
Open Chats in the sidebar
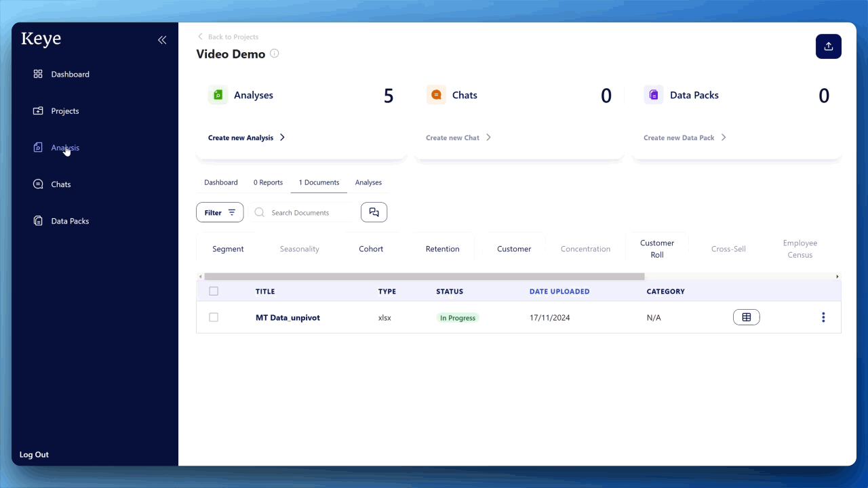coord(60,184)
